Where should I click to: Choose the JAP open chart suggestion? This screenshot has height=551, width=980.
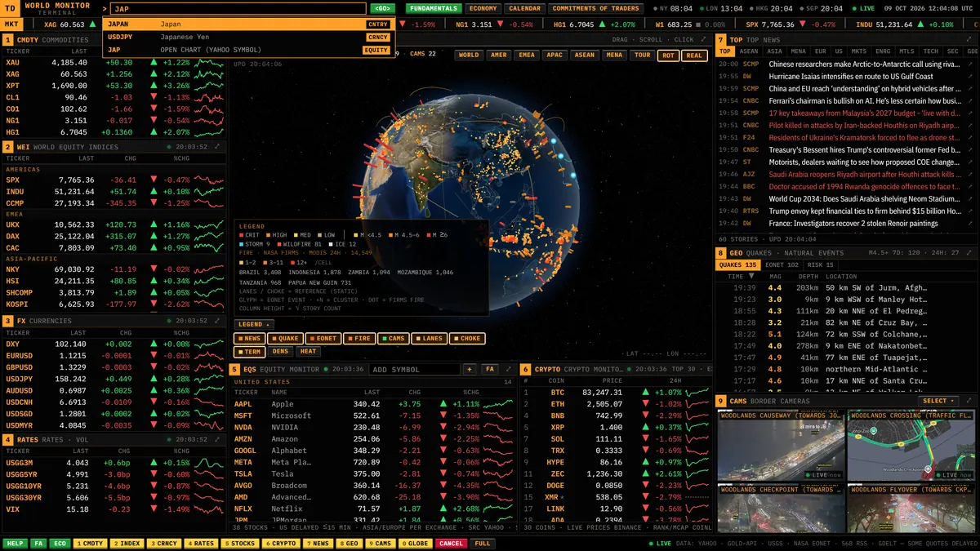click(249, 50)
